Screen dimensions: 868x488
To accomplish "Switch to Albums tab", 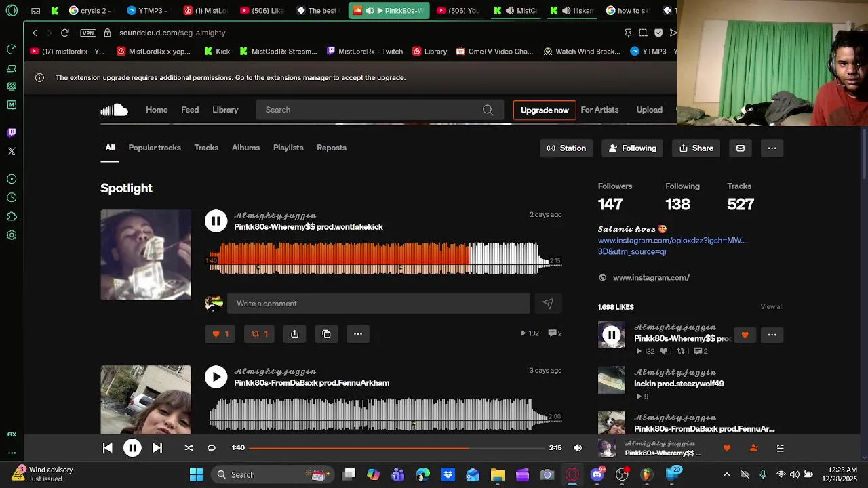I will pos(245,148).
